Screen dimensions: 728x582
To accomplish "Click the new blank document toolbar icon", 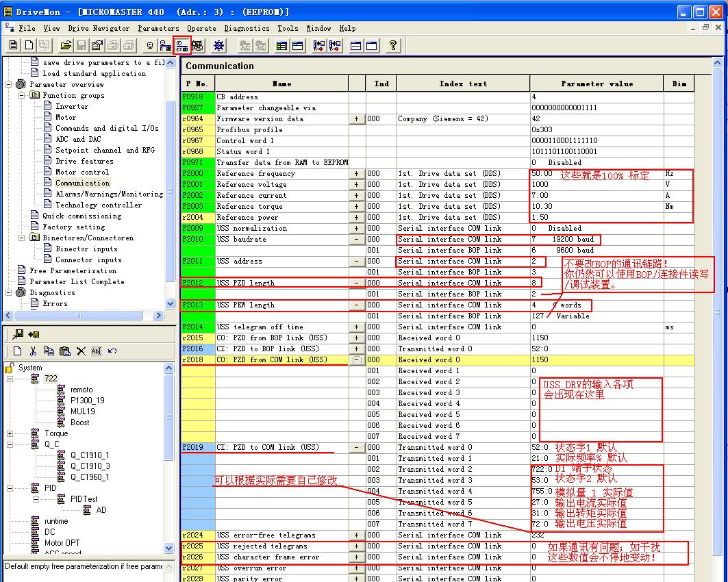I will click(29, 46).
